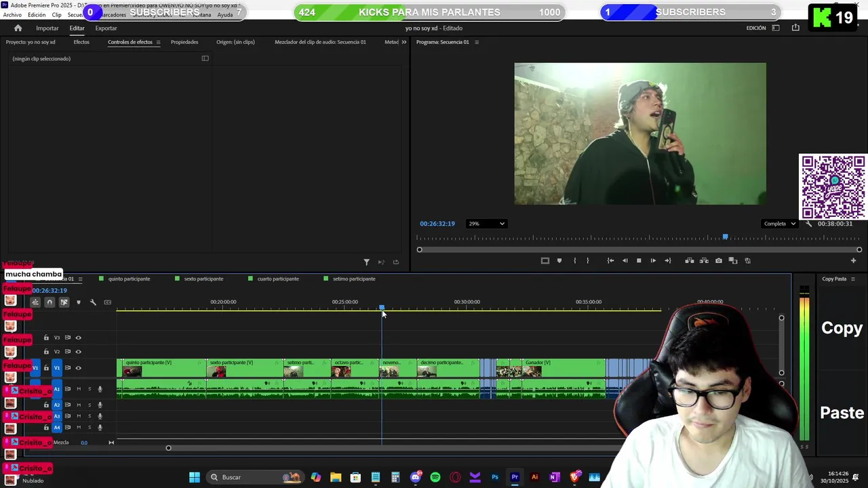Open the Copy Pasta panel menu
This screenshot has width=868, height=488.
point(853,279)
